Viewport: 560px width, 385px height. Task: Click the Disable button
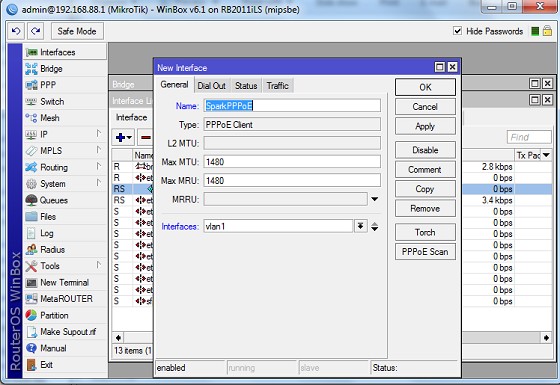(425, 150)
